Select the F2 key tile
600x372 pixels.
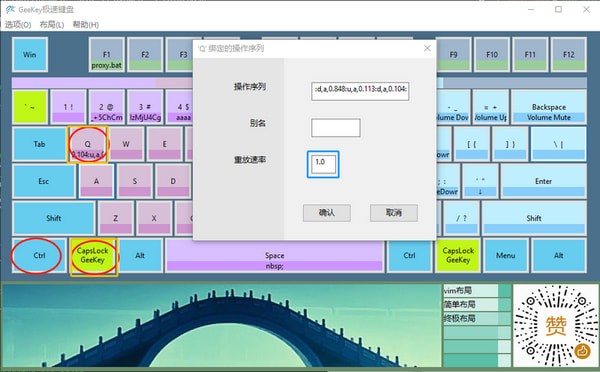[145, 54]
